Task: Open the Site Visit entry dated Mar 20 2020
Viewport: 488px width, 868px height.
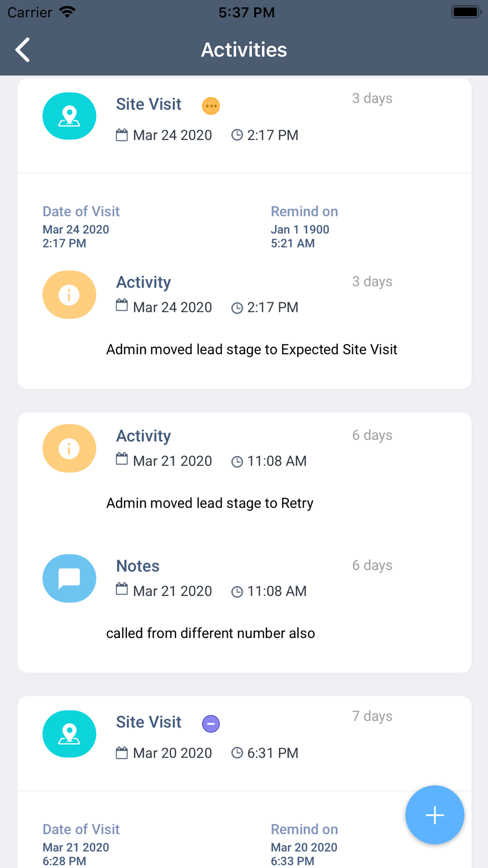Action: 244,744
